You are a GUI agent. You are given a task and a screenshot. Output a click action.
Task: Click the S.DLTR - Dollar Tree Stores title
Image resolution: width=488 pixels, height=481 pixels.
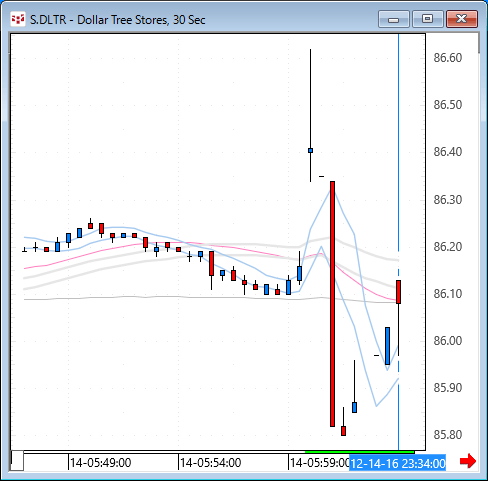[x=117, y=20]
